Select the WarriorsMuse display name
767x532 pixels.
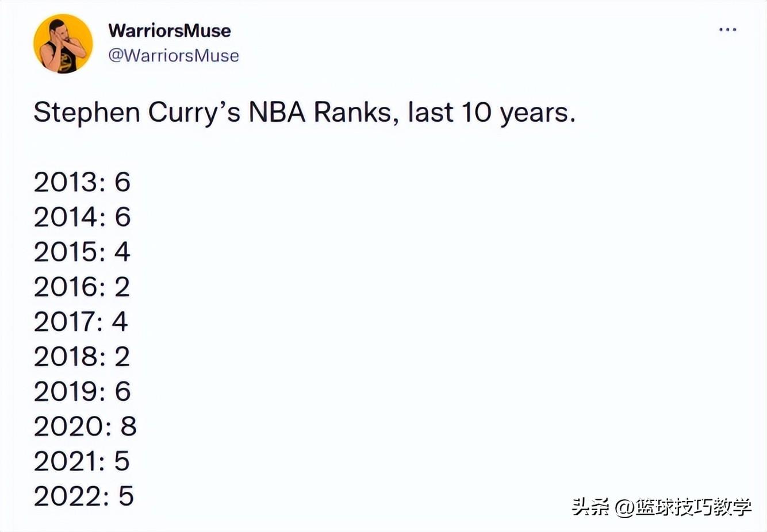[169, 31]
